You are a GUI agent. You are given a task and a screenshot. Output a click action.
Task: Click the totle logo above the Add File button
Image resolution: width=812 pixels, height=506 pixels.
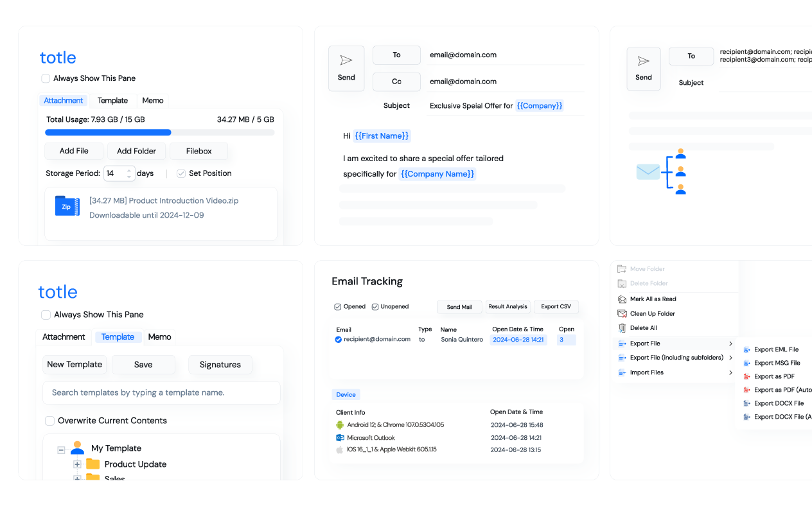tap(58, 57)
